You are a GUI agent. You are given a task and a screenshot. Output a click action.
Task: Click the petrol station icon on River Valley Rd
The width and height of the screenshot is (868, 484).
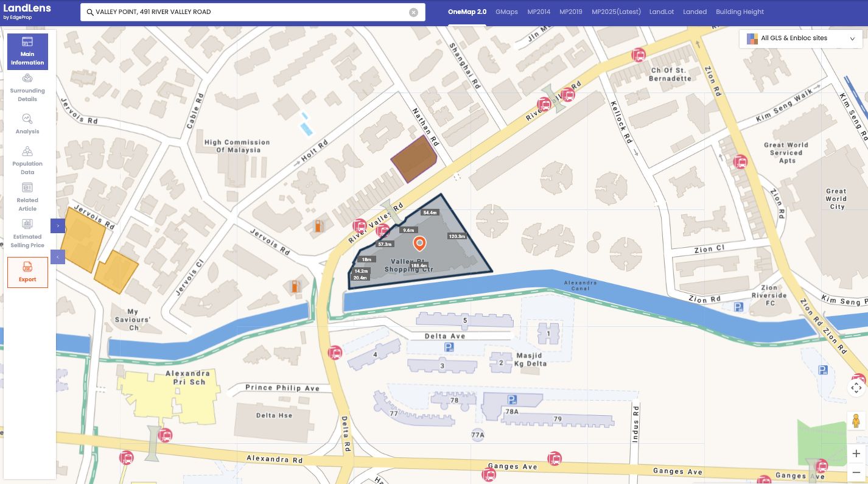(318, 226)
